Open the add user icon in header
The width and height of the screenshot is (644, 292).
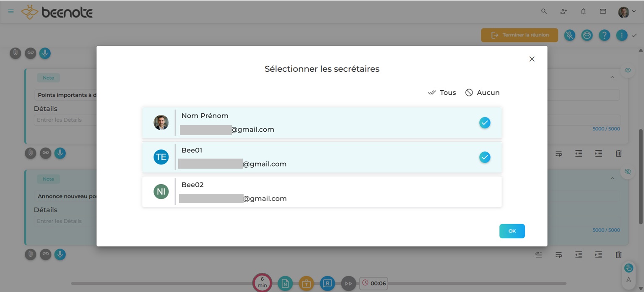click(x=563, y=12)
